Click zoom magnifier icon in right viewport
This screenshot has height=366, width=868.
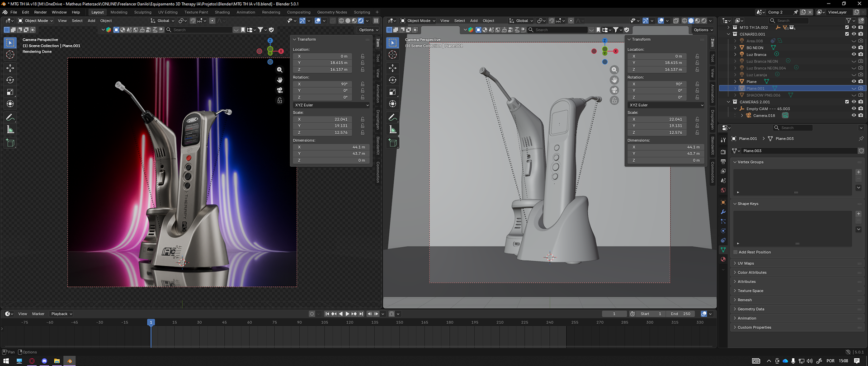tap(614, 70)
